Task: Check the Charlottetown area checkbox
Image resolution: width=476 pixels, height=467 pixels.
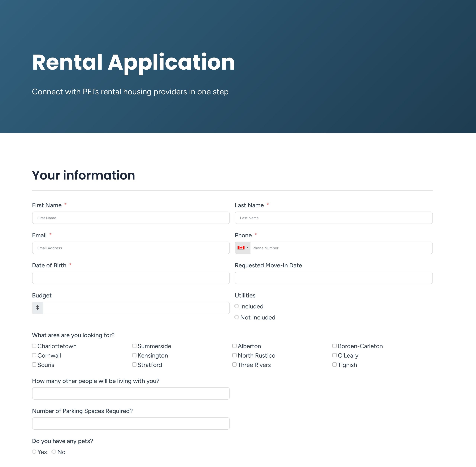Action: 34,346
